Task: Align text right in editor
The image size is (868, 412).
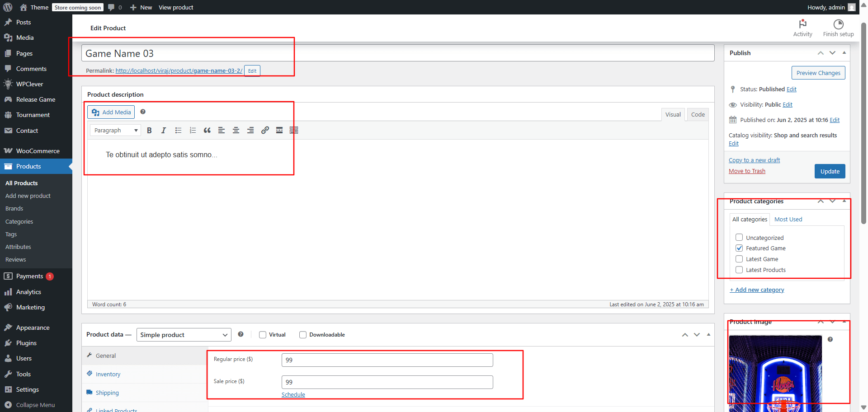Action: pos(250,130)
